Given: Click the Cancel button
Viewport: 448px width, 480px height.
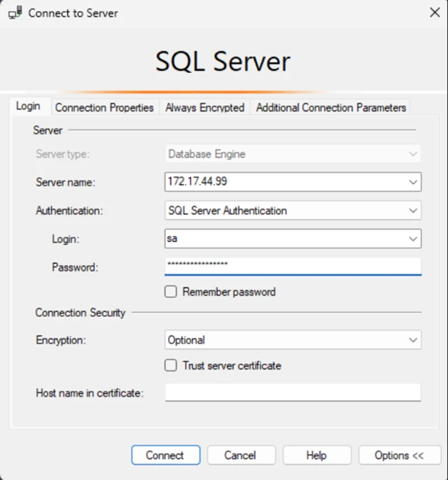Looking at the screenshot, I should [x=241, y=455].
